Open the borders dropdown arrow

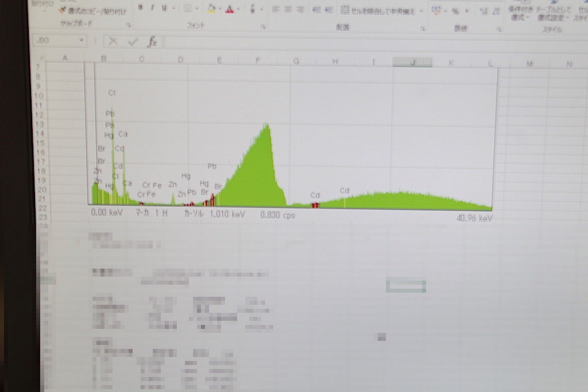(196, 9)
